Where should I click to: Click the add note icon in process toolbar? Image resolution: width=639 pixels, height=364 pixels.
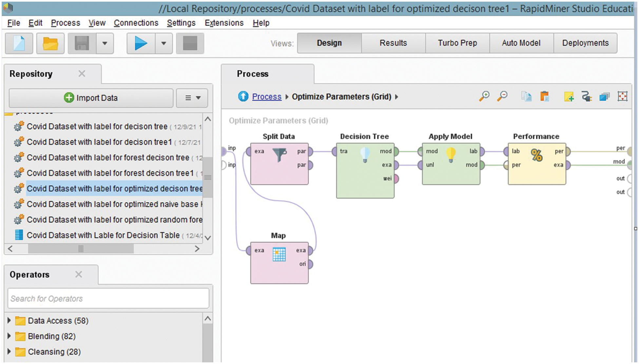click(x=569, y=97)
